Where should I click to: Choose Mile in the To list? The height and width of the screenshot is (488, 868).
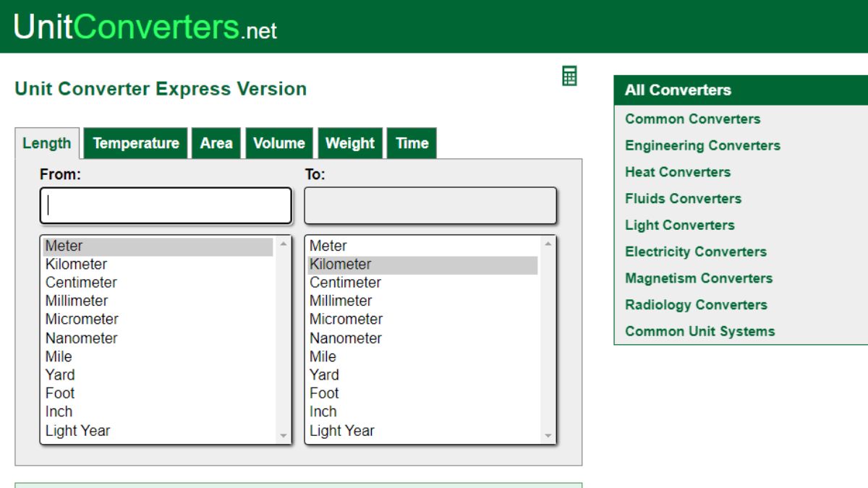pyautogui.click(x=323, y=356)
